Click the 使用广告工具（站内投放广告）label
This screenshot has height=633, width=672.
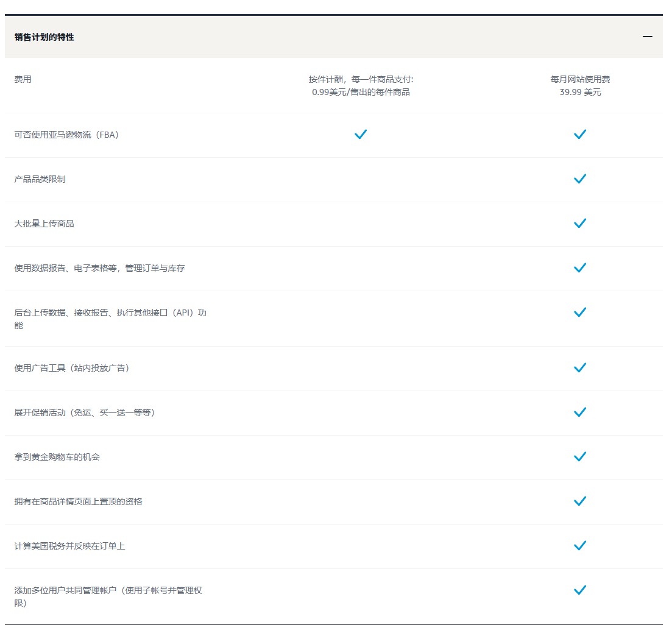point(72,368)
